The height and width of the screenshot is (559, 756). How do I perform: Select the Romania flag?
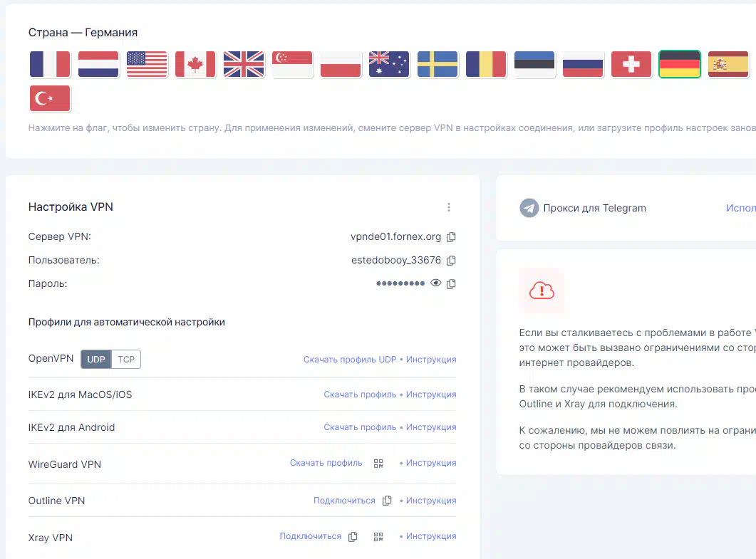[x=486, y=64]
